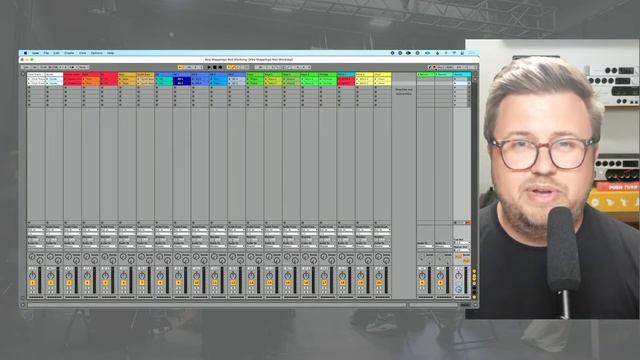This screenshot has height=360, width=640.
Task: Click the Tap tempo button
Action: click(35, 67)
